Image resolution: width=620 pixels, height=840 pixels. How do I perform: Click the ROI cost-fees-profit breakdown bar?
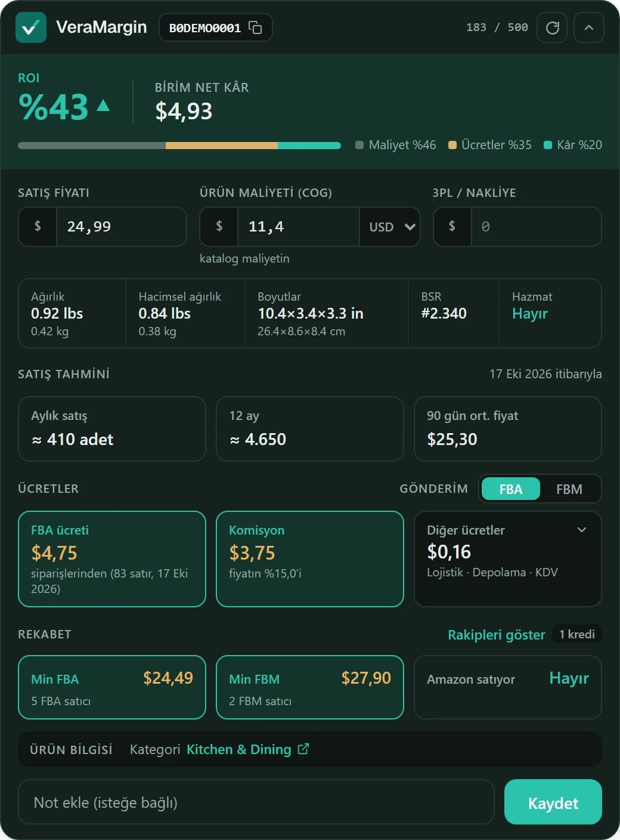tap(179, 146)
